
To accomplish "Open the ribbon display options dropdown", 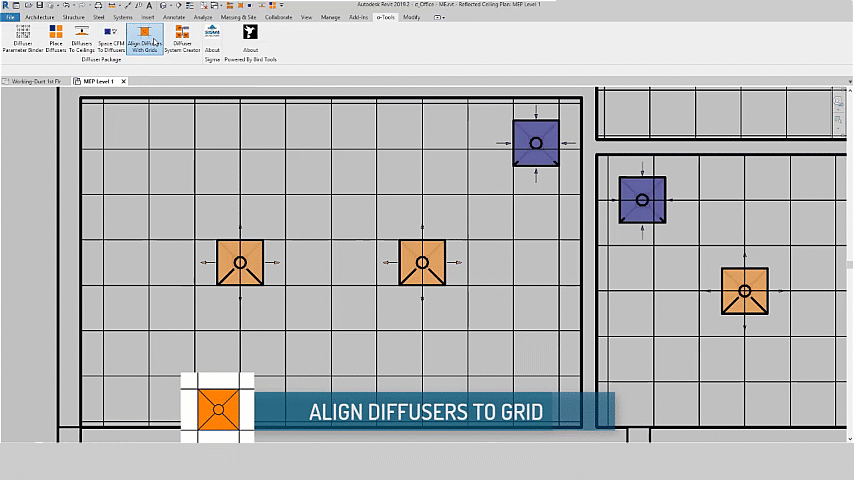I will coord(439,17).
